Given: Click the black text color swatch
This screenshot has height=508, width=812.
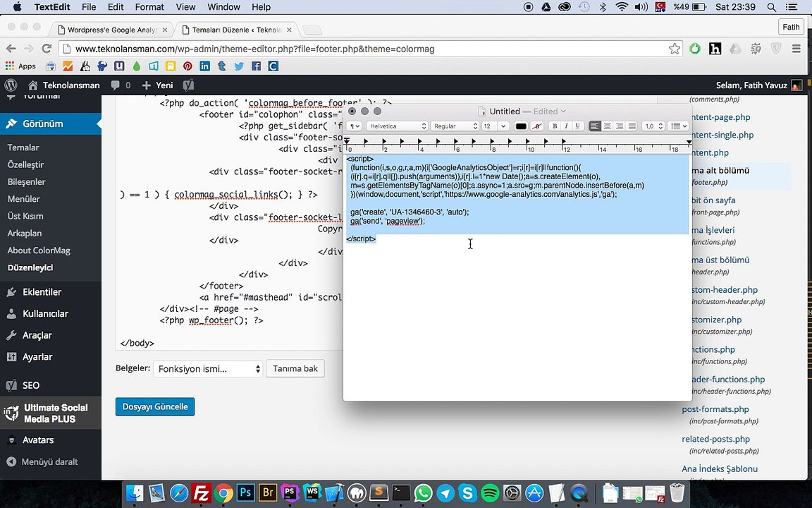Looking at the screenshot, I should 521,126.
